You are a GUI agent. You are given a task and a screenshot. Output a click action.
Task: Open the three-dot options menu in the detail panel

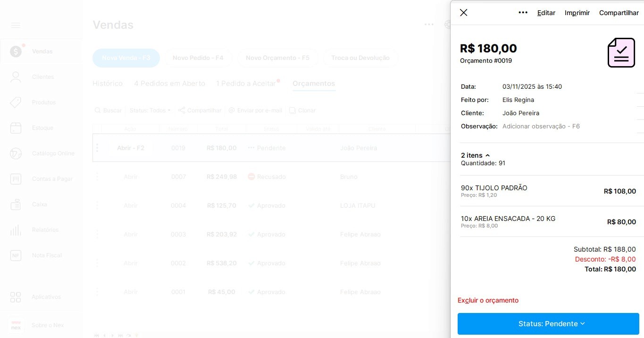click(523, 13)
